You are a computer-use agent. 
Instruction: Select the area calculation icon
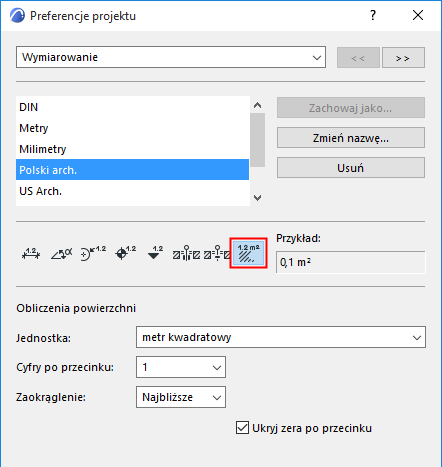(x=248, y=254)
